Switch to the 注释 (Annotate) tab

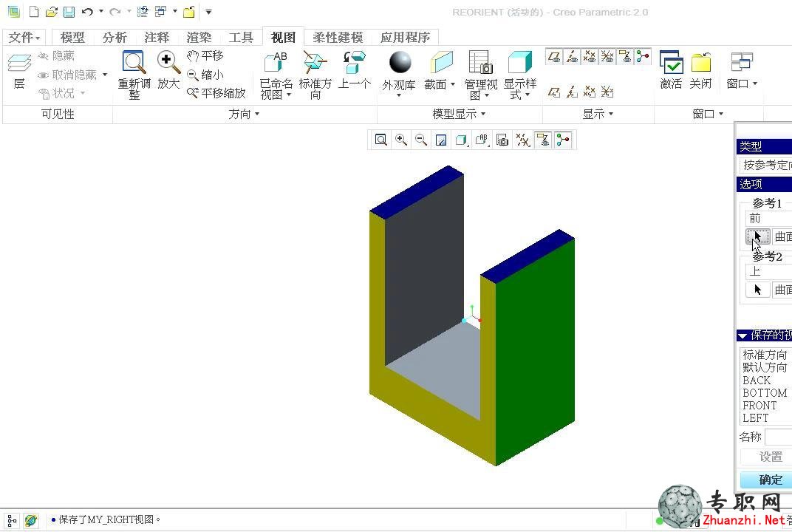[157, 38]
